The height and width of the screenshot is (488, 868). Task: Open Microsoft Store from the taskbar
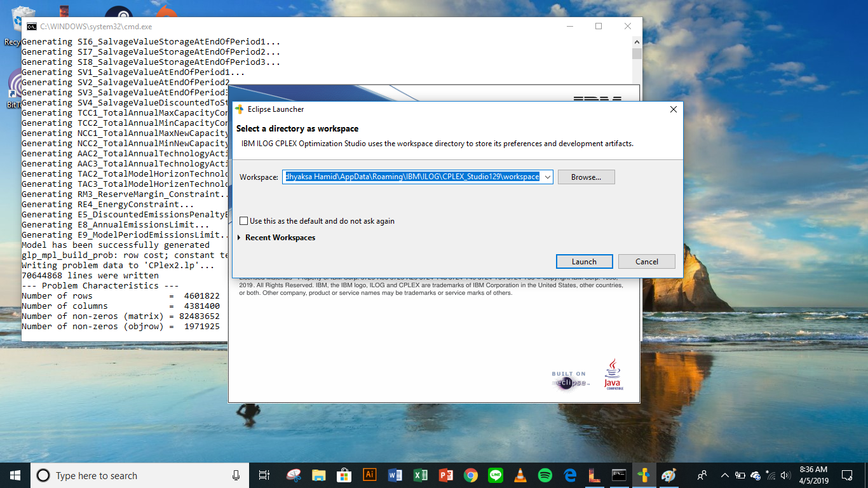pos(344,475)
